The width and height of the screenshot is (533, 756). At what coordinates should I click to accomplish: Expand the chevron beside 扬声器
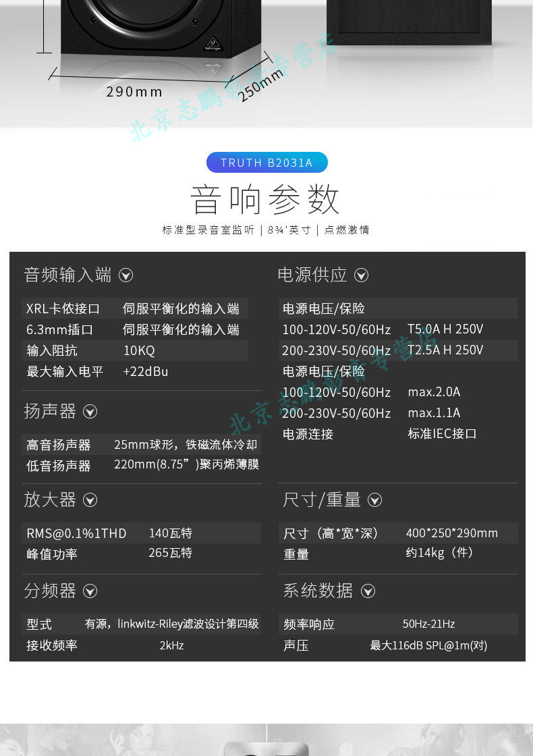tap(90, 412)
